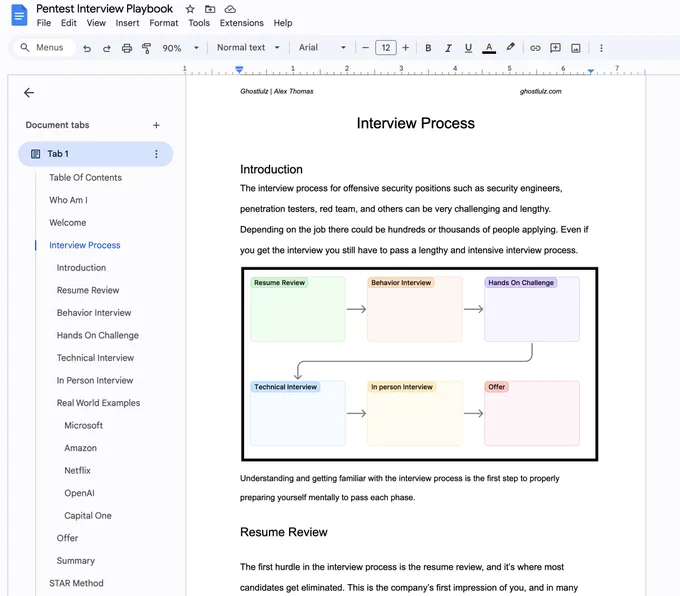Click the Redo arrow icon
The width and height of the screenshot is (680, 596).
[x=107, y=48]
